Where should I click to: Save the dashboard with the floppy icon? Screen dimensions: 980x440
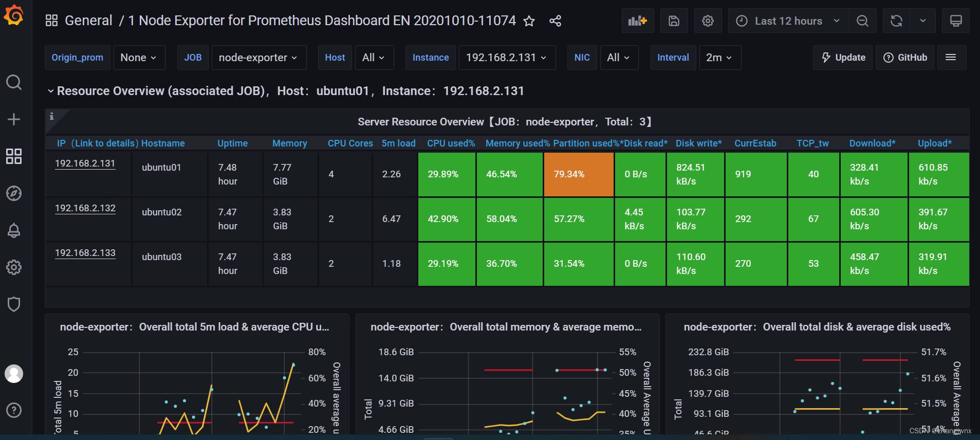tap(674, 21)
